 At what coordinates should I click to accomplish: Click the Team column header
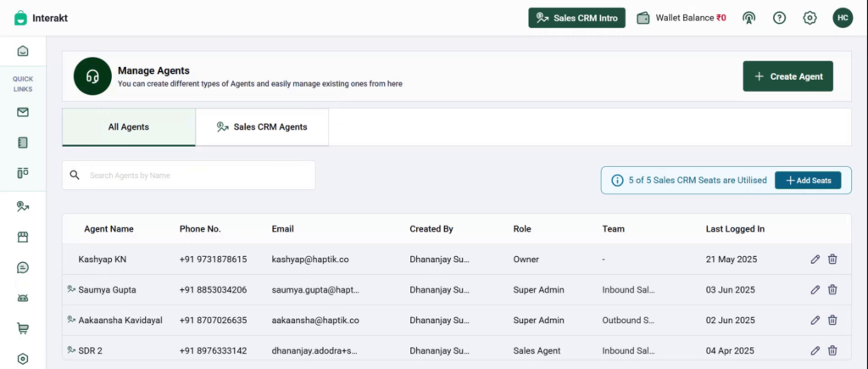point(614,229)
